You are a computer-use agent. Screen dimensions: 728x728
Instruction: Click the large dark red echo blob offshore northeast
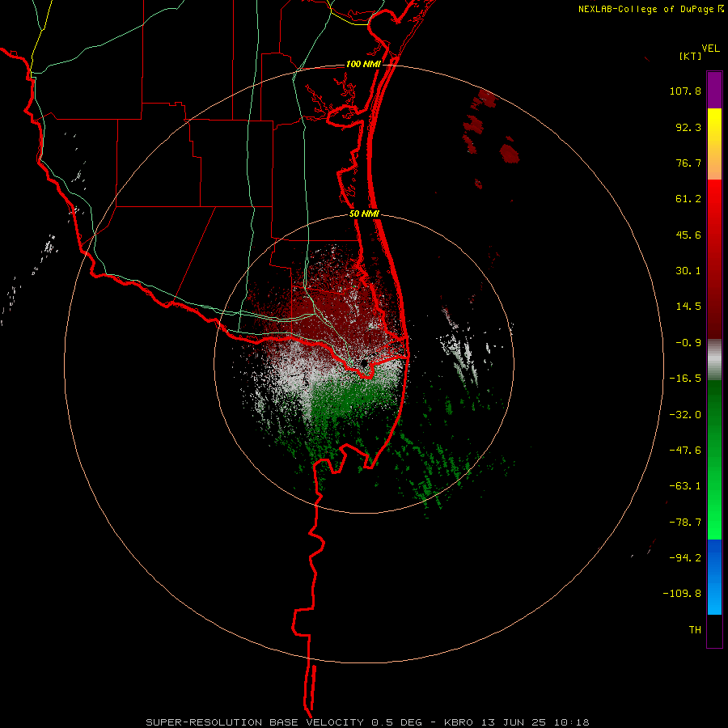510,153
